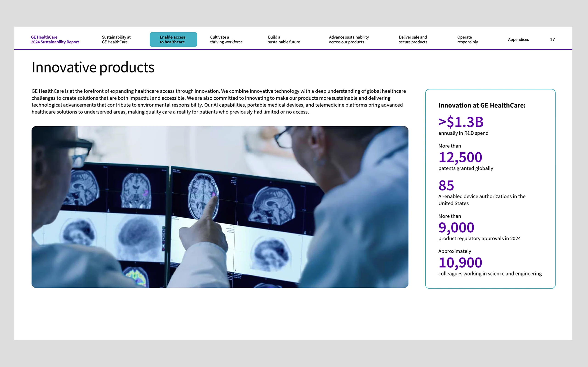Open Deliver safe and secure products tab

pos(413,39)
